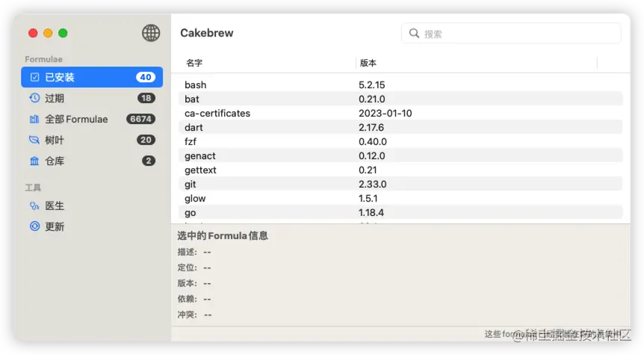The width and height of the screenshot is (644, 355).
Task: Open the 已安装 list
Action: pos(92,77)
